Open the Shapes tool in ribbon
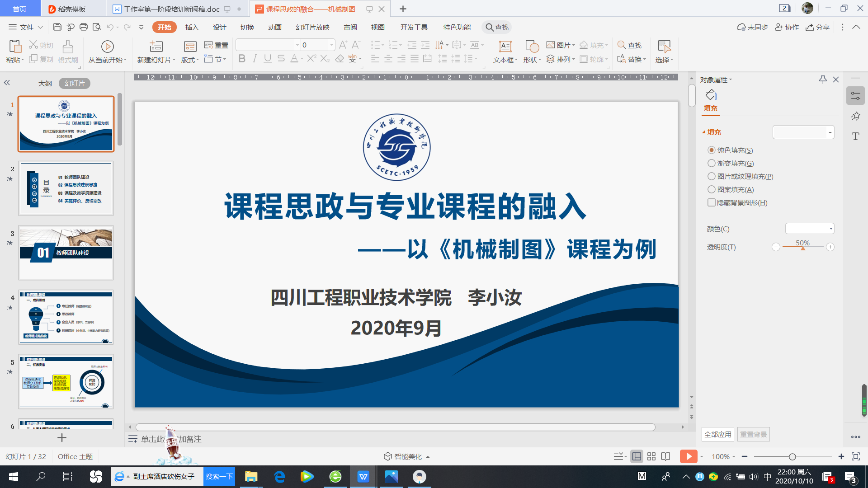 coord(532,47)
